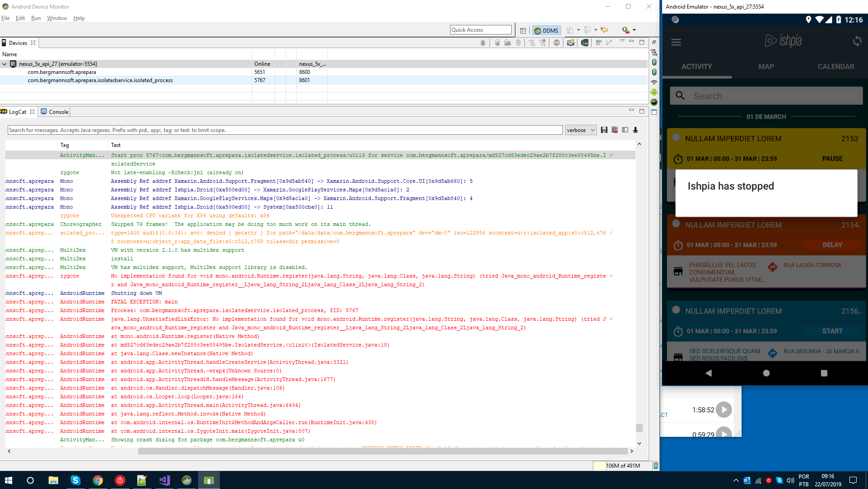Open screen recording via the phone icon
The height and width of the screenshot is (489, 868).
(585, 42)
